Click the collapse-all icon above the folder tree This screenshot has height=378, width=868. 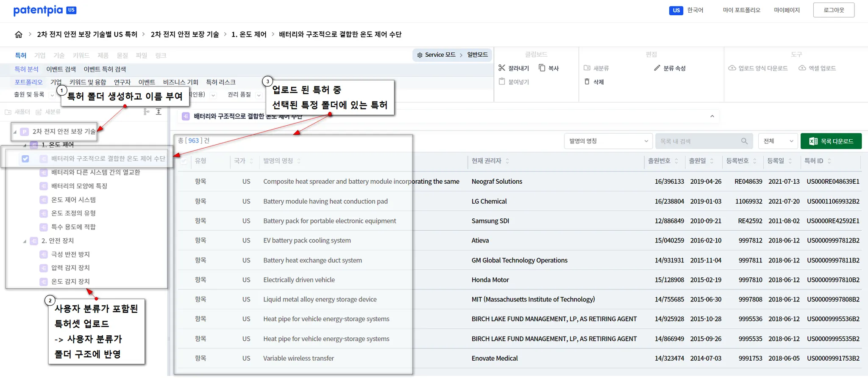[x=159, y=112]
